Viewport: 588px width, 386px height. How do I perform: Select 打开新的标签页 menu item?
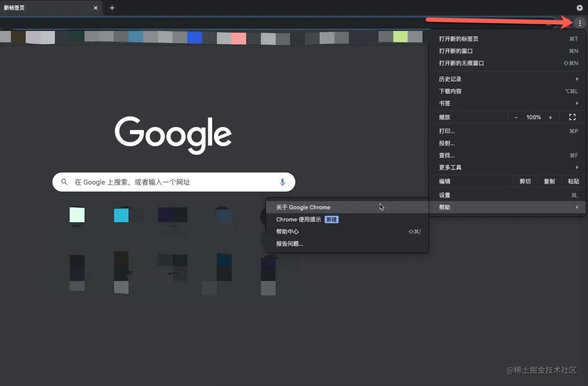point(507,39)
